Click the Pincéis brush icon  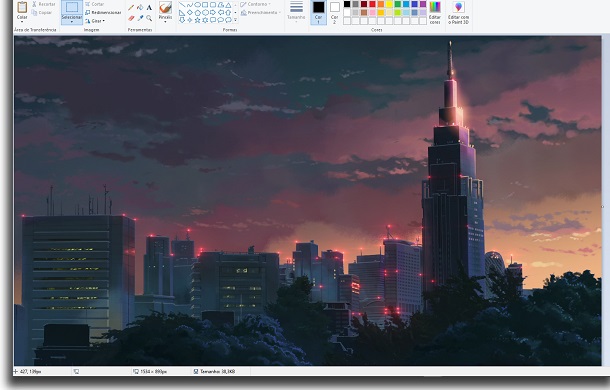pyautogui.click(x=165, y=7)
